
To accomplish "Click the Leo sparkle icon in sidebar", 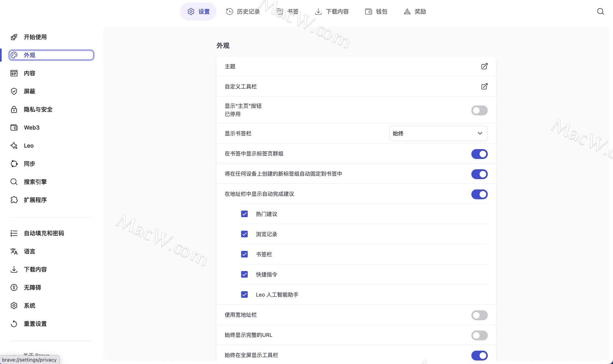I will click(14, 146).
